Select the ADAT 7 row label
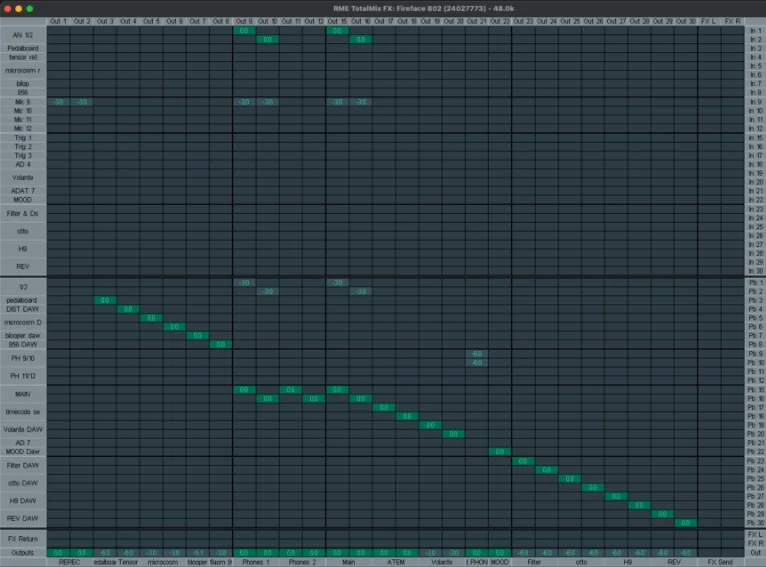Screen dimensions: 766x567 click(x=23, y=190)
